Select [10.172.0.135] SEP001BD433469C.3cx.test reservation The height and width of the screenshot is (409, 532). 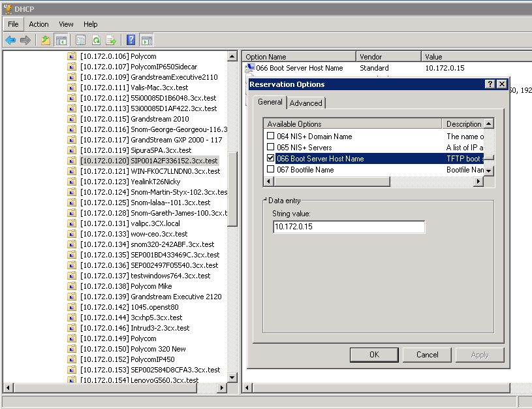click(150, 255)
